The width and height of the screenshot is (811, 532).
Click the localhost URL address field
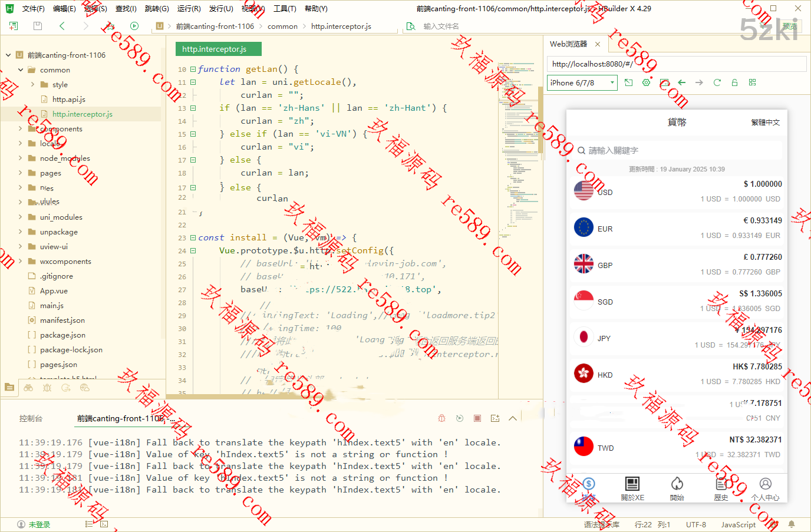pos(675,64)
